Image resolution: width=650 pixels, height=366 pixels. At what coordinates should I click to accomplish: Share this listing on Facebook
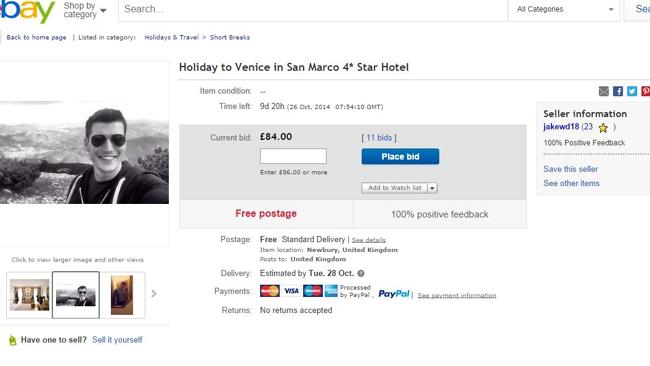(618, 91)
